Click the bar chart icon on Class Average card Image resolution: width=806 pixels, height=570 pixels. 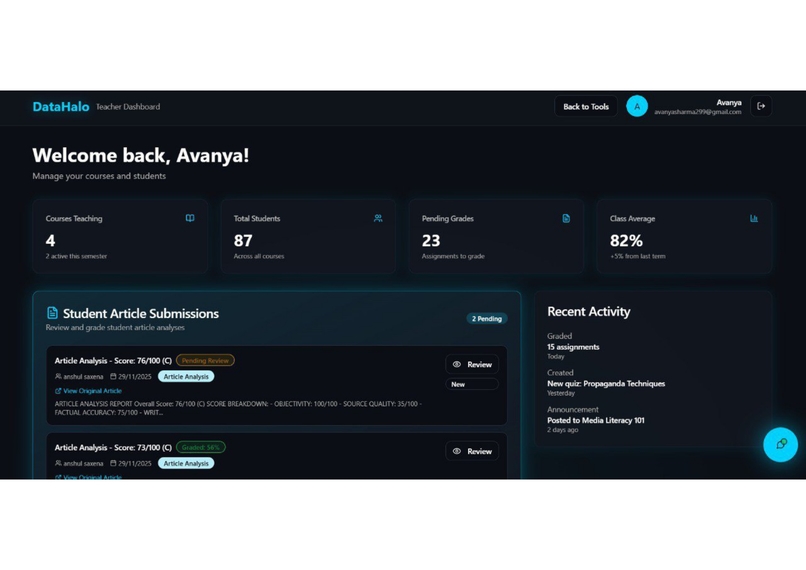(x=754, y=218)
